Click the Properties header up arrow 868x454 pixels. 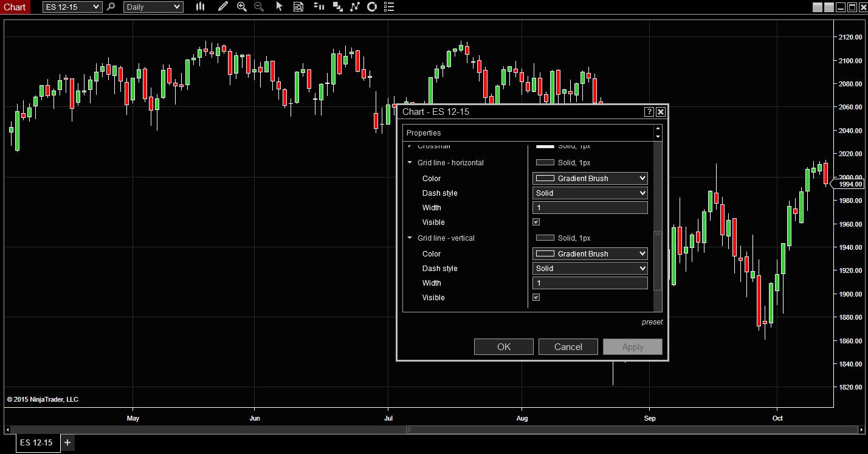[x=658, y=129]
